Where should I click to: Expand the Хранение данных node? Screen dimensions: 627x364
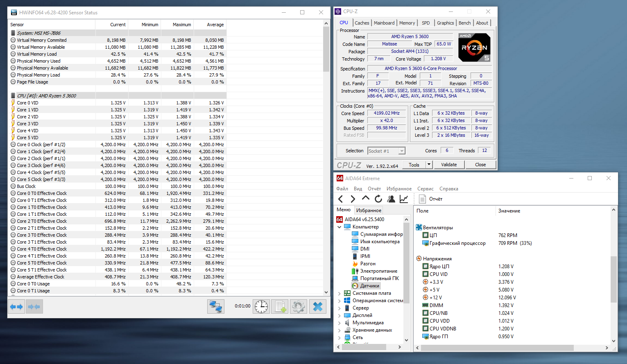click(x=340, y=330)
